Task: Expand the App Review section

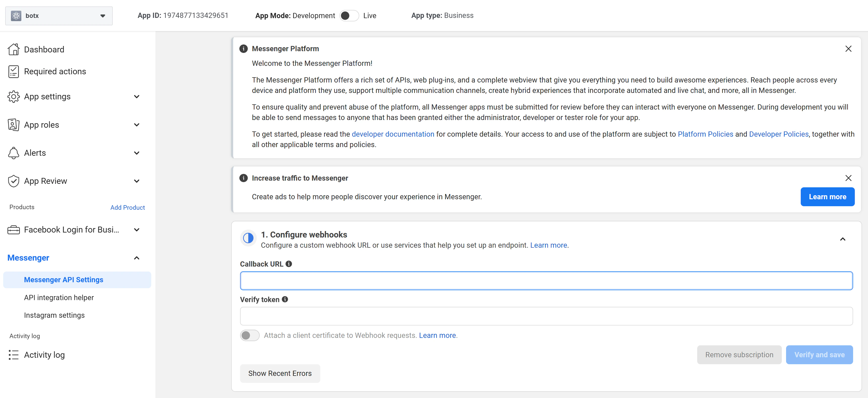Action: pos(137,181)
